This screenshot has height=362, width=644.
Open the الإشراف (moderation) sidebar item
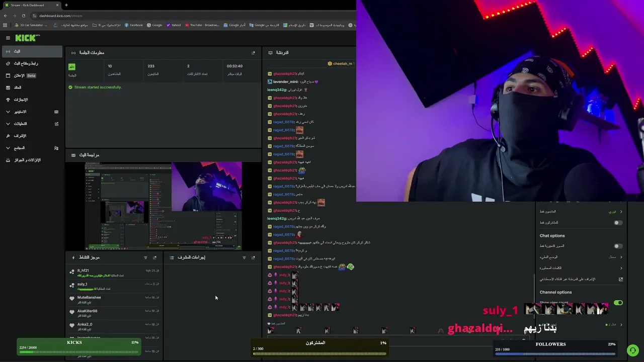pyautogui.click(x=32, y=136)
